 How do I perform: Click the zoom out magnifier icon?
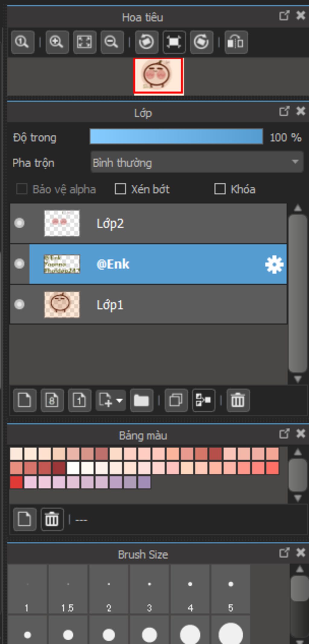coord(112,42)
